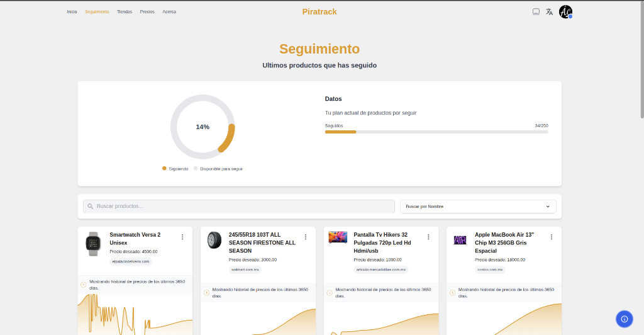Viewport: 644px width, 335px height.
Task: Open options menu for Smartwatch Versa 2
Action: click(x=182, y=237)
